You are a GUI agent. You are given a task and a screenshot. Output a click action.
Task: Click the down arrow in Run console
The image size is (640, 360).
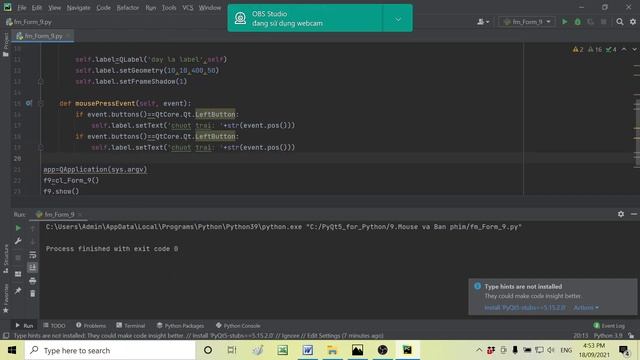pyautogui.click(x=33, y=241)
